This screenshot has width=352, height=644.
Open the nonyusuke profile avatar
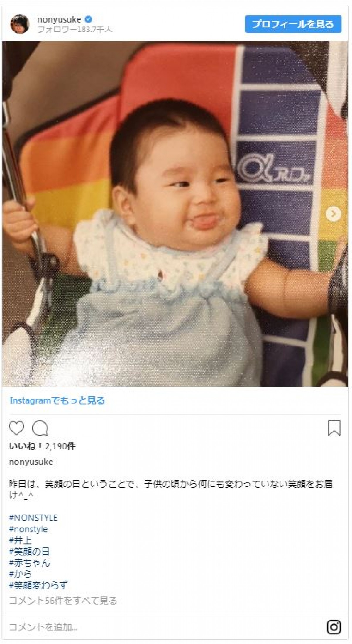[x=20, y=24]
